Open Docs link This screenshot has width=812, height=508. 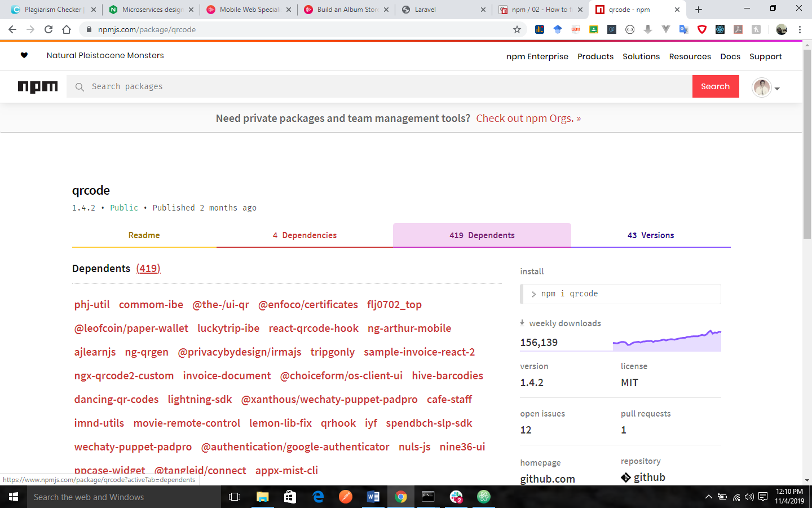coord(730,56)
